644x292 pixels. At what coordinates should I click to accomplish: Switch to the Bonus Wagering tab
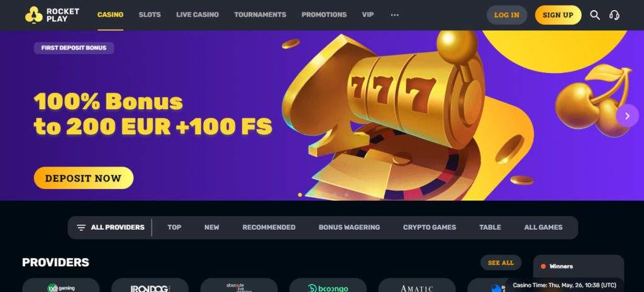point(349,227)
